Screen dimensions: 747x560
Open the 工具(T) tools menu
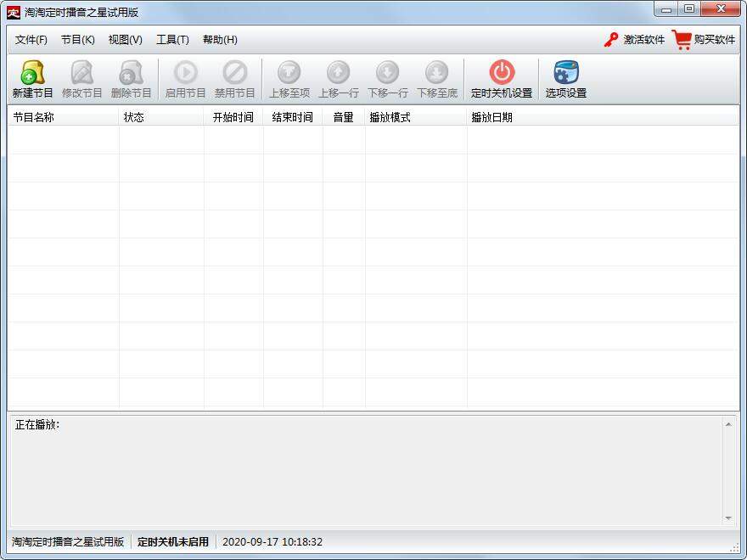point(172,40)
